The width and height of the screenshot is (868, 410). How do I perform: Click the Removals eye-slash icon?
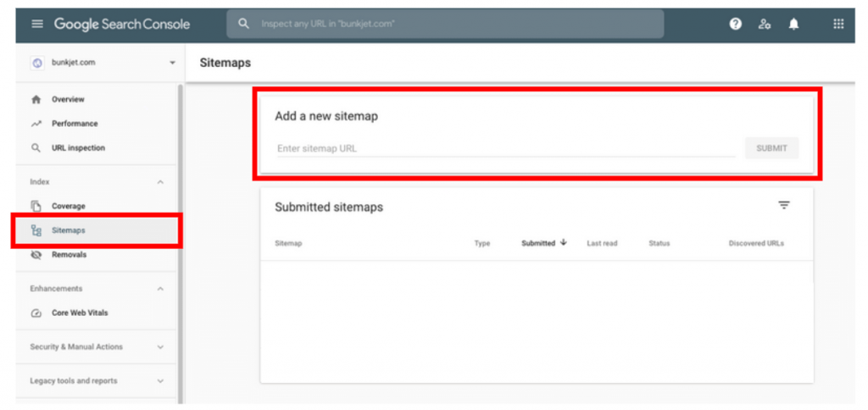click(36, 254)
